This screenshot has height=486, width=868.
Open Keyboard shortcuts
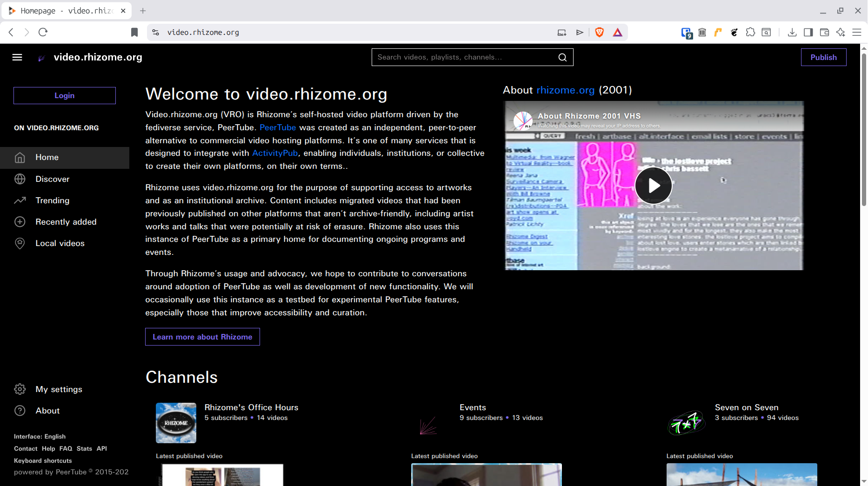coord(43,460)
